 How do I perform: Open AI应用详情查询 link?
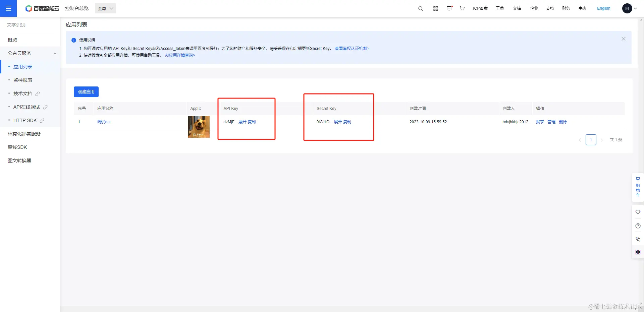pos(180,55)
